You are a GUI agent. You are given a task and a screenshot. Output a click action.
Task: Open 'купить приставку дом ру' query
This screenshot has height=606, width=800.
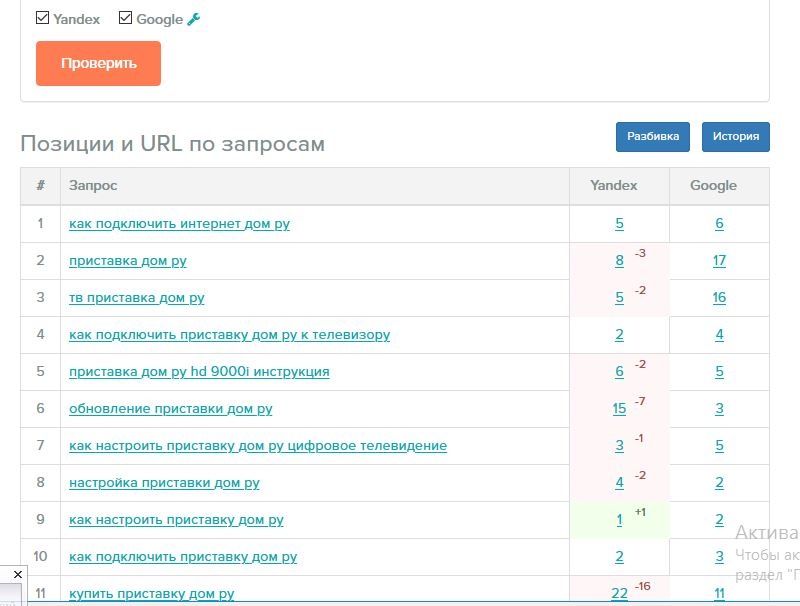click(152, 594)
